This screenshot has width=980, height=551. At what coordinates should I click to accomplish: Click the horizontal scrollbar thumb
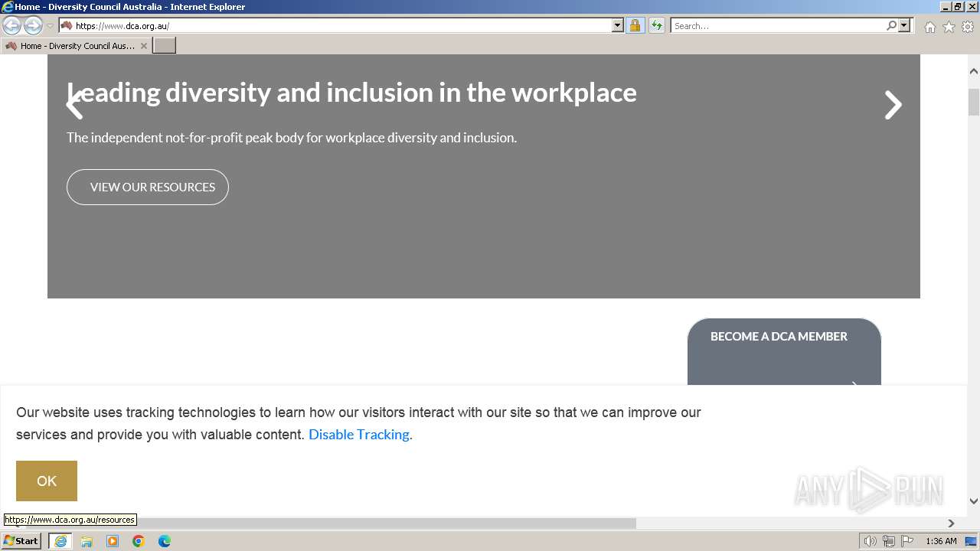click(x=331, y=523)
